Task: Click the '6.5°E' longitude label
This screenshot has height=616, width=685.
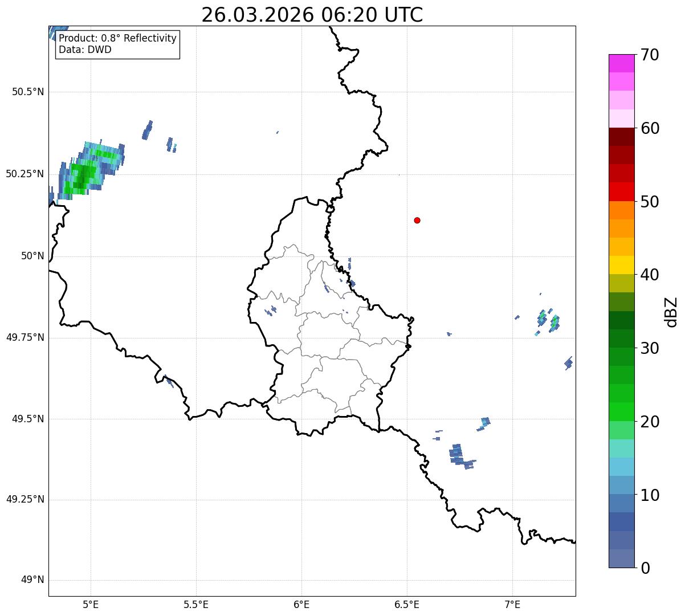Action: [x=407, y=604]
